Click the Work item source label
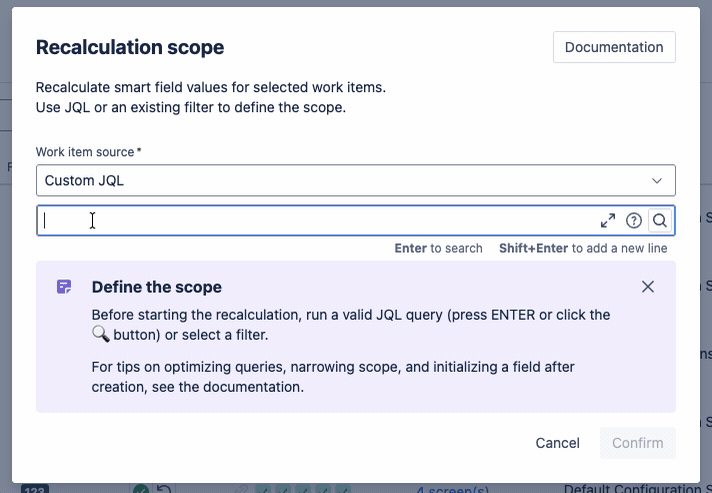Screen dimensions: 712x493 pos(86,151)
